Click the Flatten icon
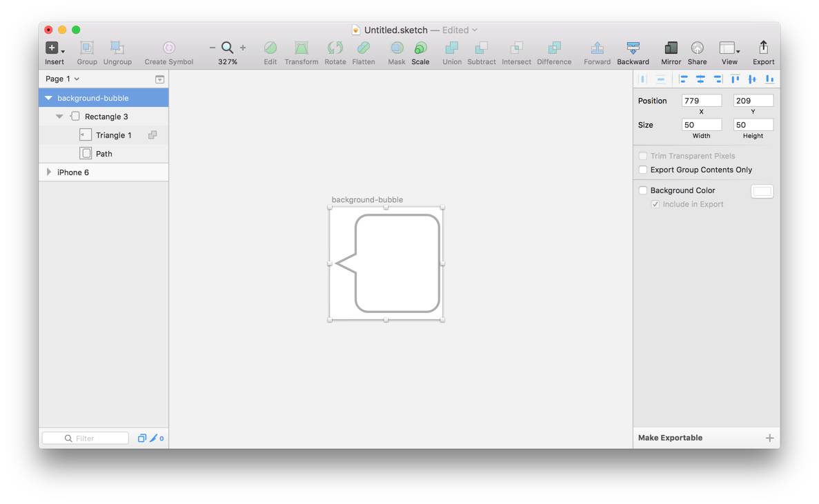Screen dimensions: 819x504 coord(364,48)
